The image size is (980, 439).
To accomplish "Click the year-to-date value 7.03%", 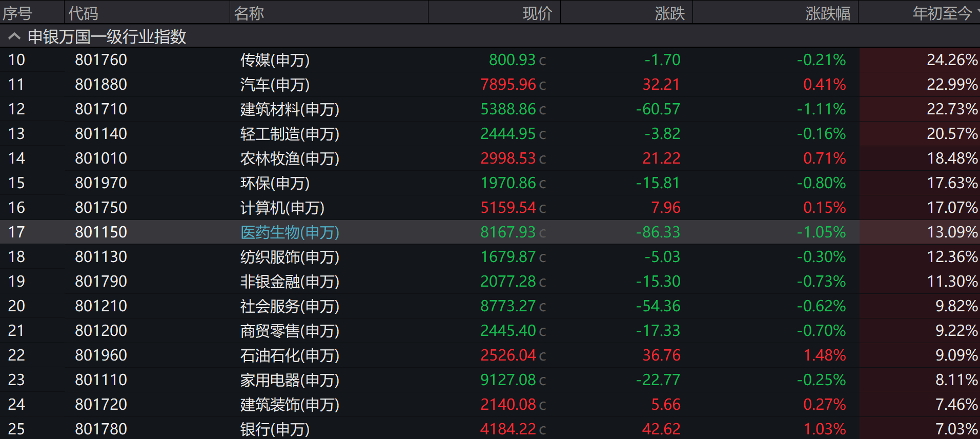I will (957, 429).
